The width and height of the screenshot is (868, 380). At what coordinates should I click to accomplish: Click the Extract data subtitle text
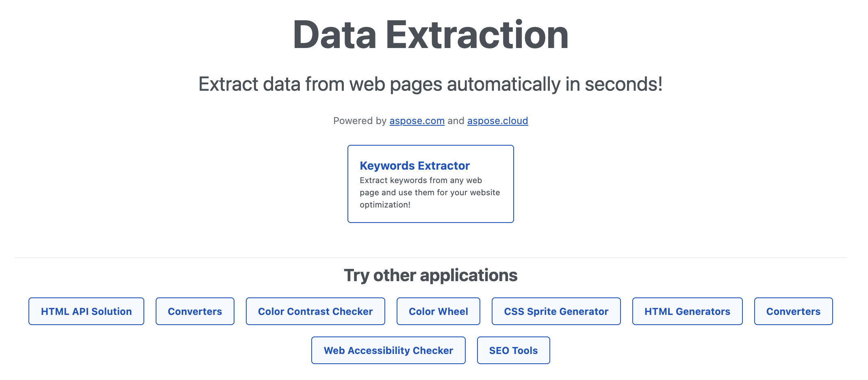click(431, 83)
